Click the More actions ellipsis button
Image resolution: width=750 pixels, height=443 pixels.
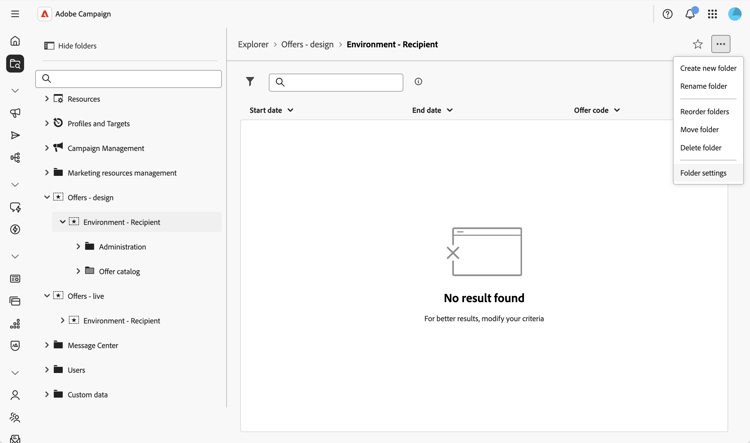pos(720,44)
